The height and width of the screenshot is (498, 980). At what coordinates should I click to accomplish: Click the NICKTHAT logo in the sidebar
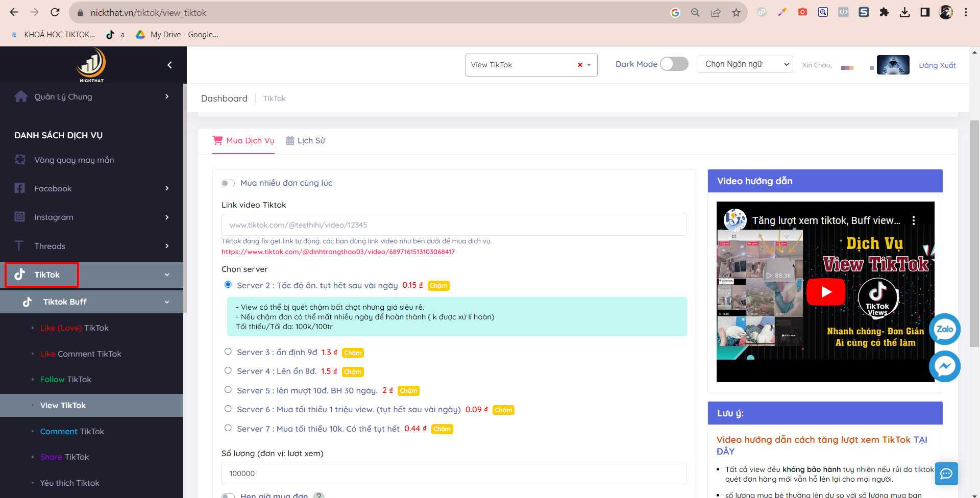click(91, 65)
